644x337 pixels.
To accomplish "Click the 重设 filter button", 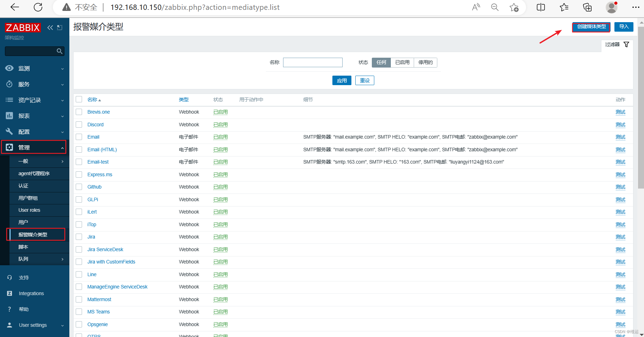I will point(365,81).
